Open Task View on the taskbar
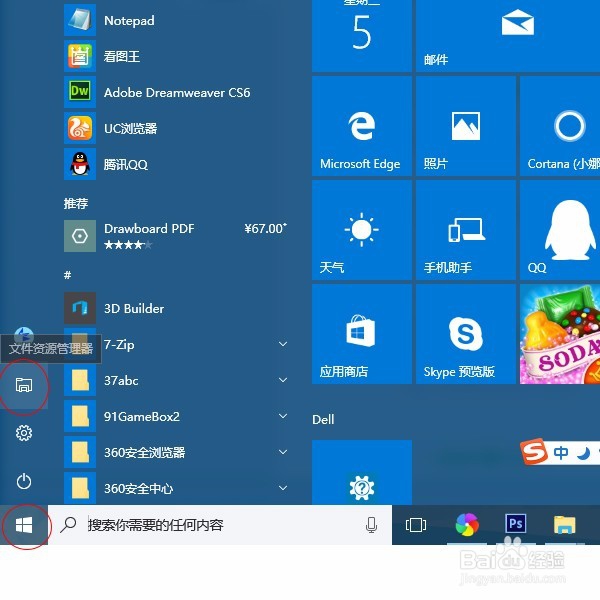The image size is (600, 600). [x=416, y=525]
